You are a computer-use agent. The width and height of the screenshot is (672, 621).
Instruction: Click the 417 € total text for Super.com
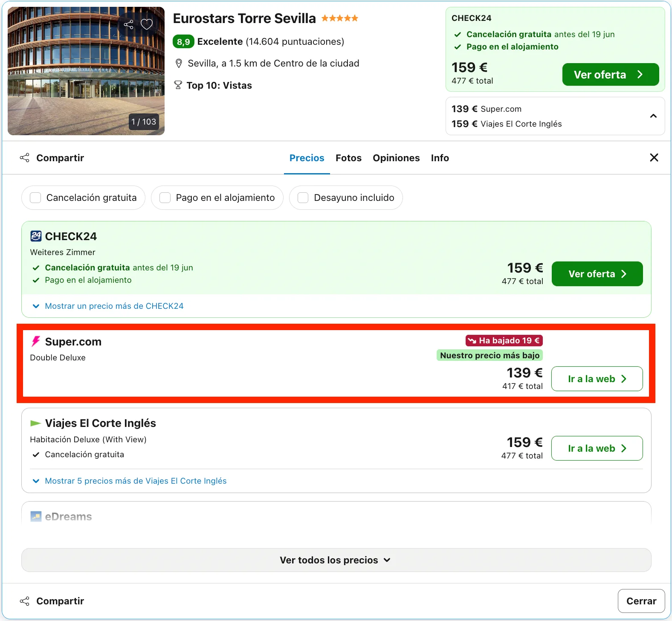[522, 386]
